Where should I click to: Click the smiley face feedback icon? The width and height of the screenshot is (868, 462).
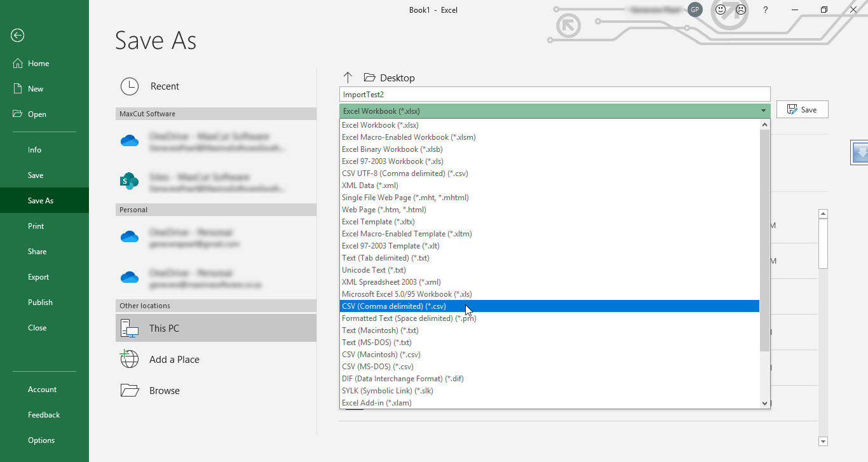tap(721, 10)
